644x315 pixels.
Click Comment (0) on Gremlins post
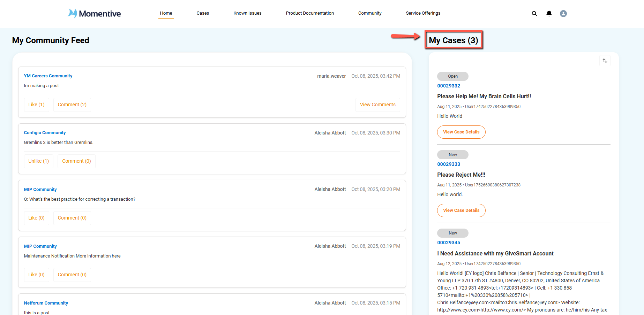point(76,161)
